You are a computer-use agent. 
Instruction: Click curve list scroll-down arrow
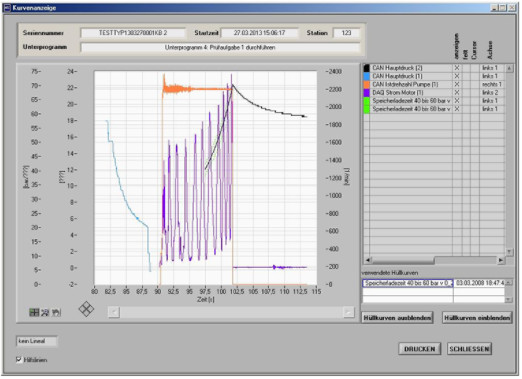click(509, 252)
